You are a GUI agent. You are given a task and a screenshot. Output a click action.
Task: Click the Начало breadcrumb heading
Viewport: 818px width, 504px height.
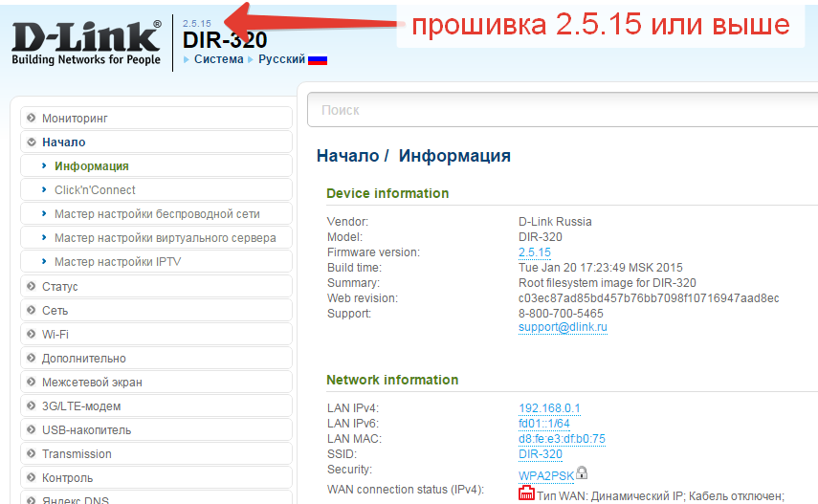348,156
